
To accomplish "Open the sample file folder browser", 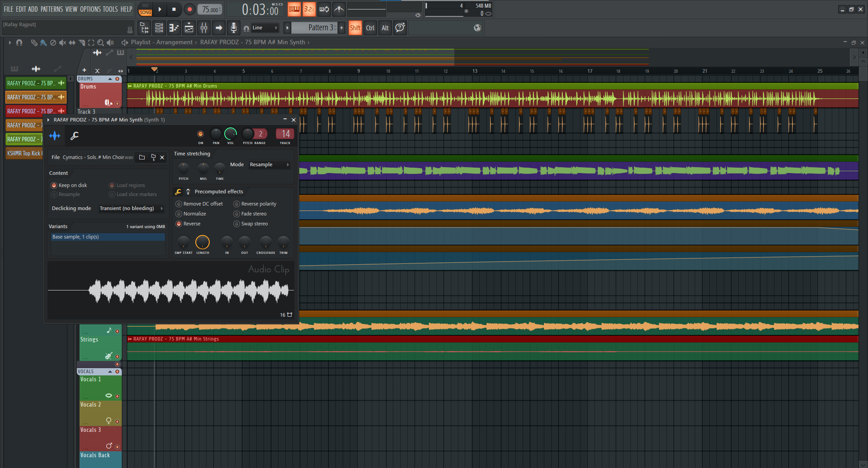I will coord(142,157).
